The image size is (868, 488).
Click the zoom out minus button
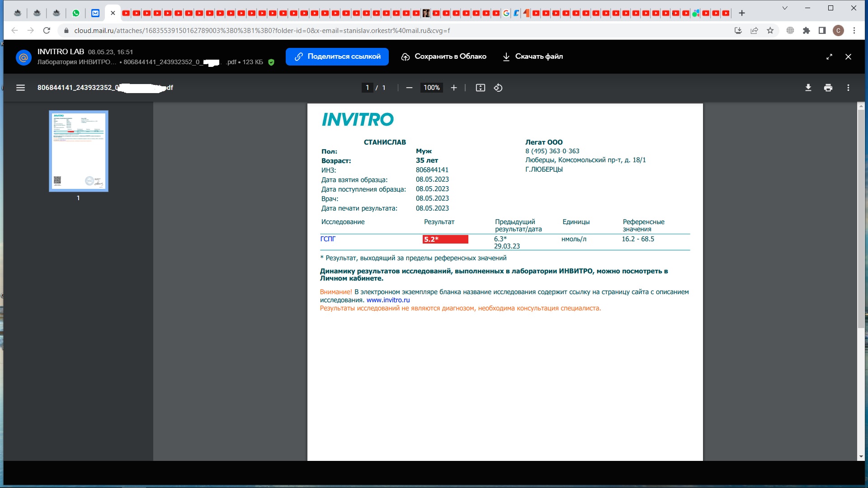[x=409, y=88]
